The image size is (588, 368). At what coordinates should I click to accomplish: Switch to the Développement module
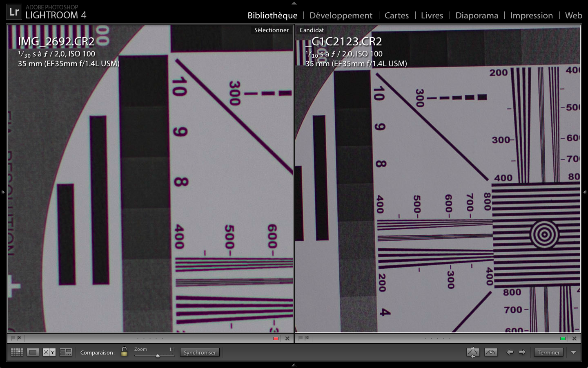tap(341, 16)
